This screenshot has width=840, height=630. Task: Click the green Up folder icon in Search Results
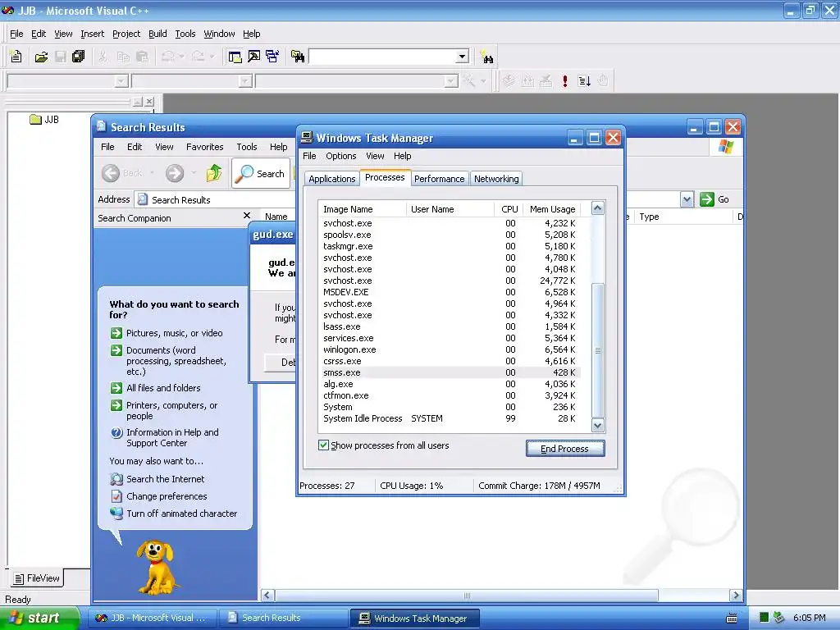click(214, 173)
